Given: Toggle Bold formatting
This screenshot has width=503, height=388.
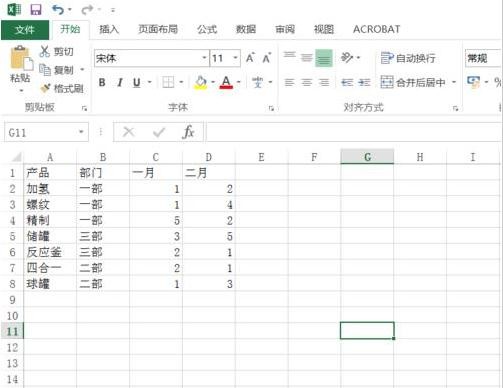Looking at the screenshot, I should [102, 82].
